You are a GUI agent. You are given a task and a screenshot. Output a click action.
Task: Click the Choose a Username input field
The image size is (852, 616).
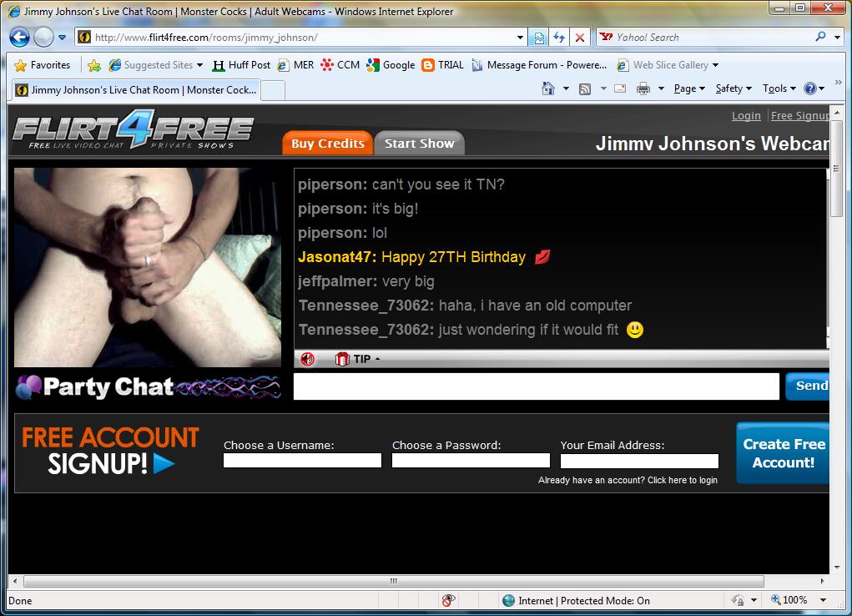[302, 461]
